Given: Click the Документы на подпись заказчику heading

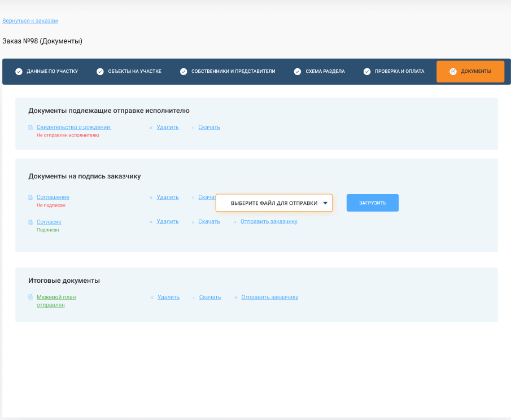Looking at the screenshot, I should [x=84, y=176].
